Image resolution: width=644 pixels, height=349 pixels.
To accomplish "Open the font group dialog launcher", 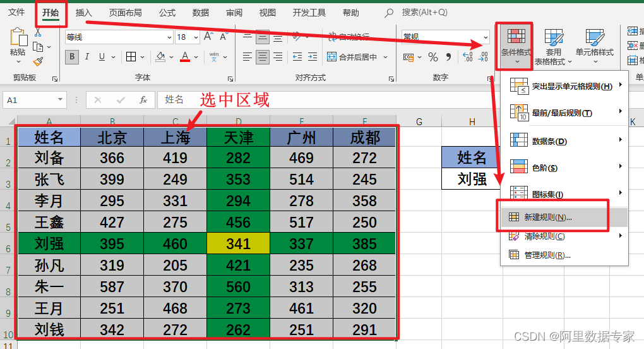I will pos(230,78).
